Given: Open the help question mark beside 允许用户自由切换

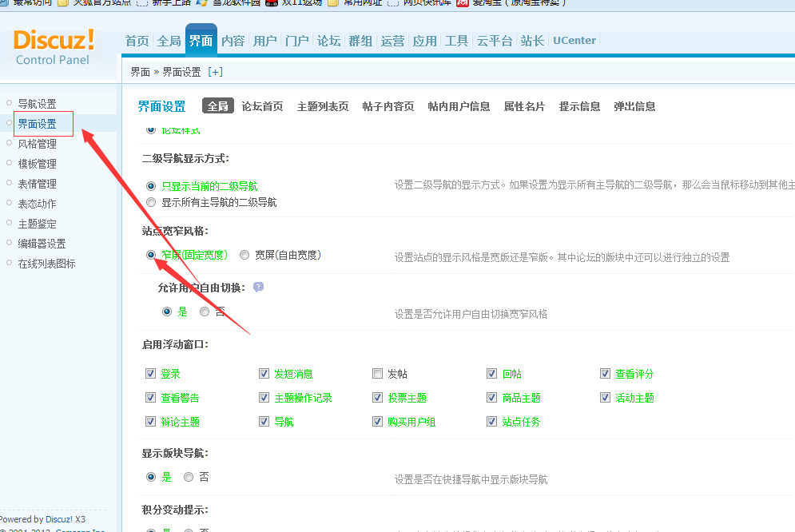Looking at the screenshot, I should (257, 287).
